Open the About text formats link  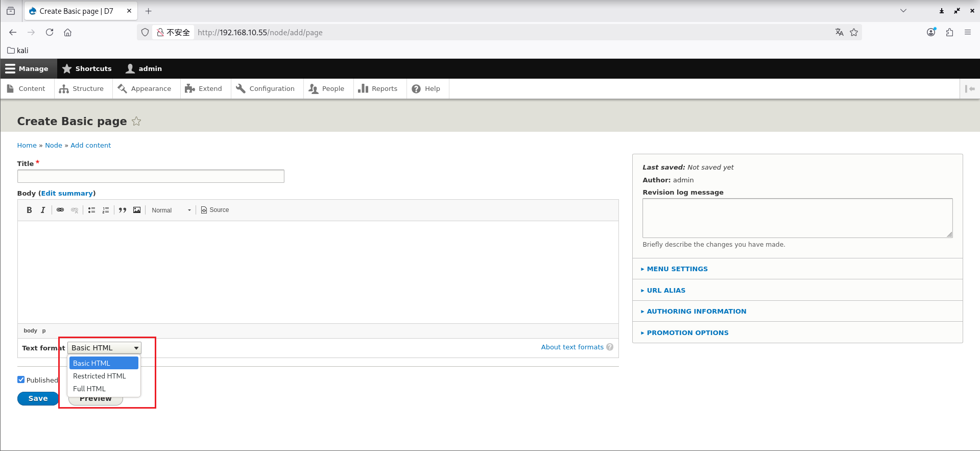pyautogui.click(x=572, y=347)
